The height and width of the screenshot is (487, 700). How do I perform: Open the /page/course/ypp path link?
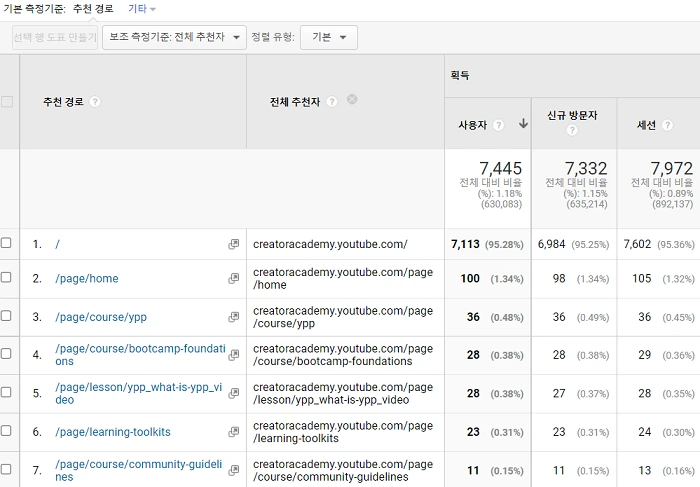101,317
